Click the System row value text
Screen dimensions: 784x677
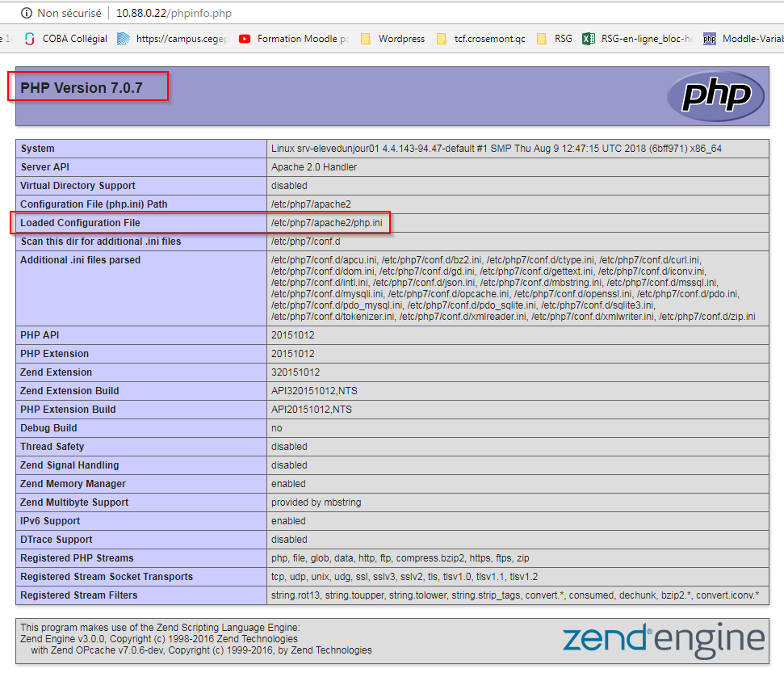point(496,149)
